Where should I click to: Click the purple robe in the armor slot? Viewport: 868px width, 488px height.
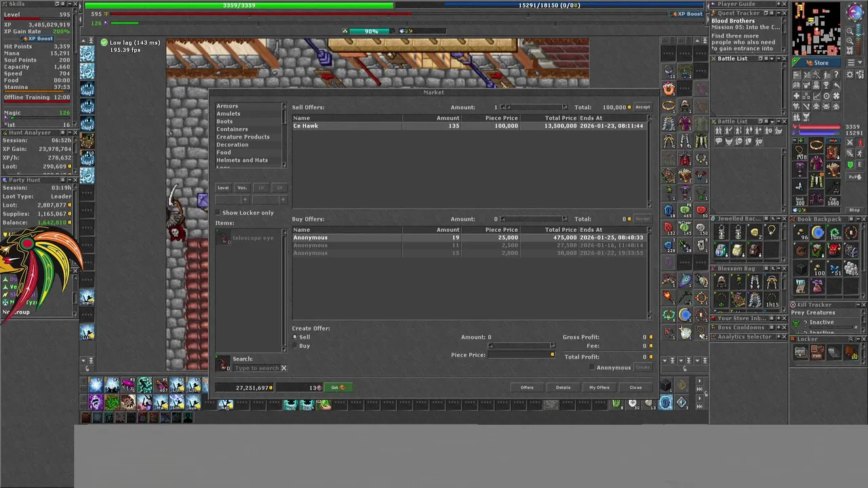click(x=816, y=162)
